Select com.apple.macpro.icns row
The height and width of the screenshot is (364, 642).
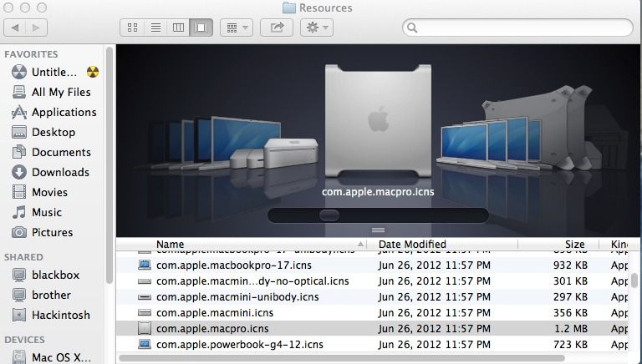tap(373, 328)
